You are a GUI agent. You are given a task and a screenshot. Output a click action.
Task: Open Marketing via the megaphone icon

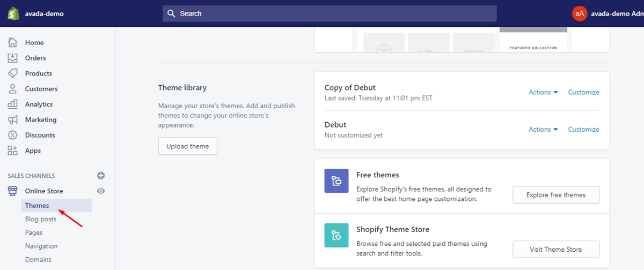(13, 119)
